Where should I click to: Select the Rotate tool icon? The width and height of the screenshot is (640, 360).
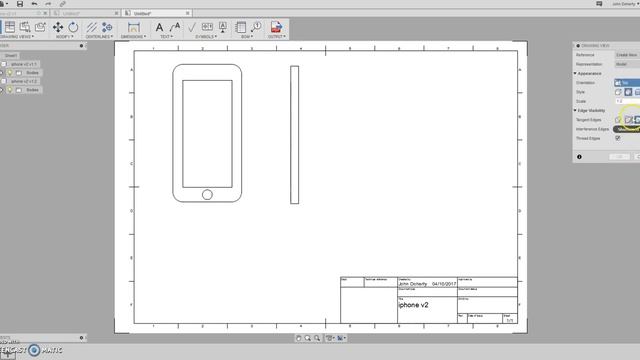point(73,27)
